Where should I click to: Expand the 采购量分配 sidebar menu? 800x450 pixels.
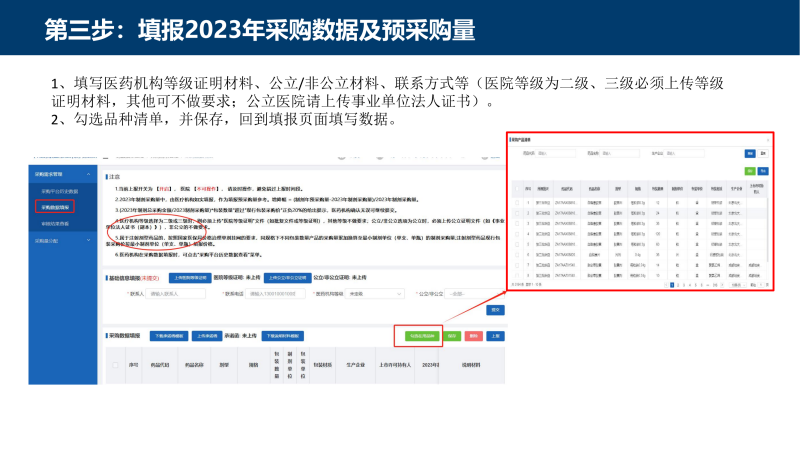tap(86, 240)
